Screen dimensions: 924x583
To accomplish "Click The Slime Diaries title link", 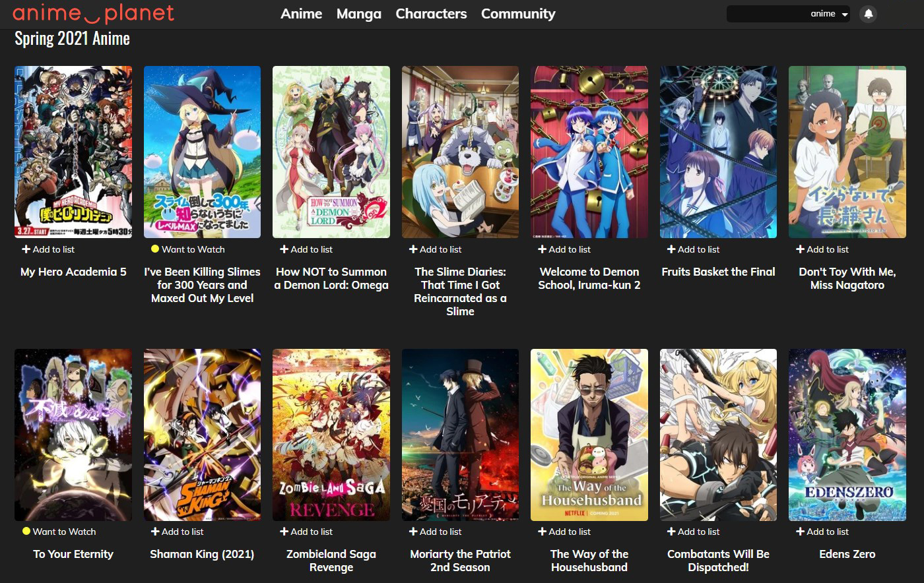I will (460, 291).
